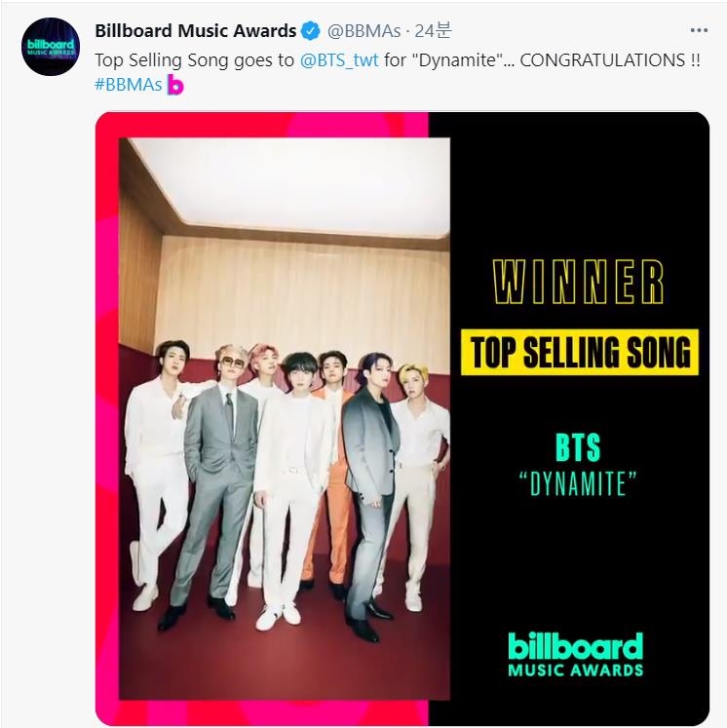
Task: Click the "Billboard Music Awards" account name
Action: (196, 31)
